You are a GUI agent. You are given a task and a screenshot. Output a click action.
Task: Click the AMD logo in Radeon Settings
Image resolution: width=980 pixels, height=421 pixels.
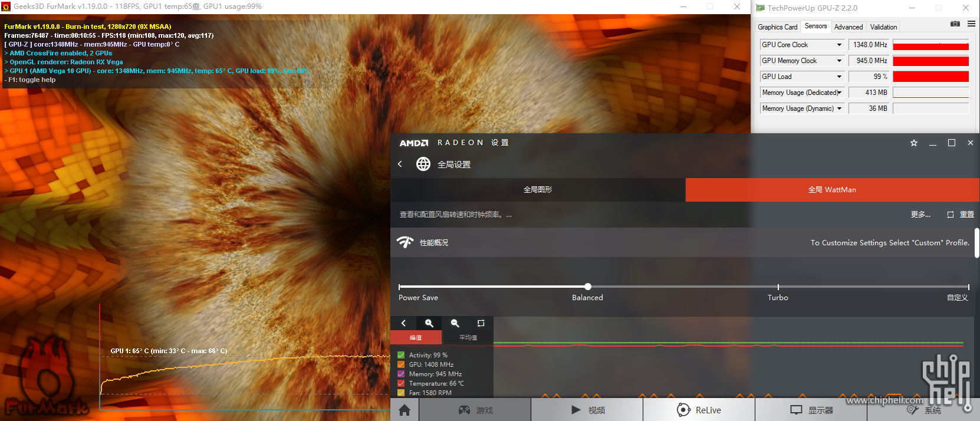414,143
